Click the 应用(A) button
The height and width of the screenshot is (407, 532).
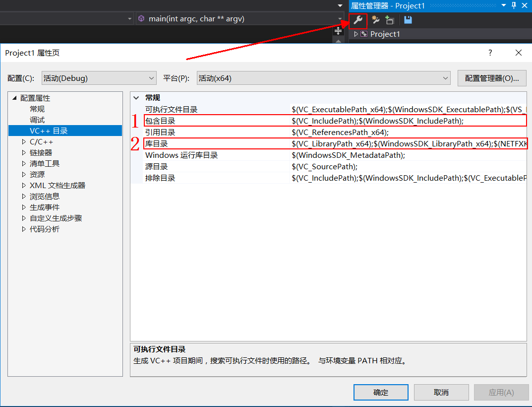click(501, 393)
